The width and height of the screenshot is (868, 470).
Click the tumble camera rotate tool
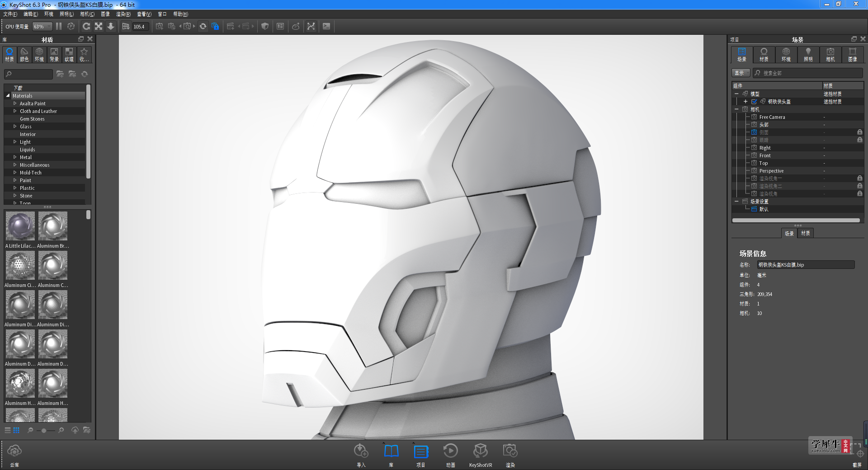click(x=86, y=27)
